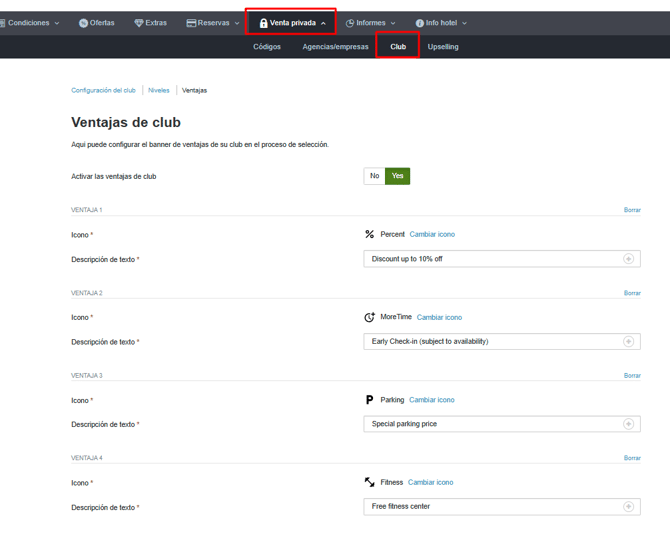The image size is (670, 534).
Task: Go to the Códigos submenu tab
Action: click(x=267, y=47)
